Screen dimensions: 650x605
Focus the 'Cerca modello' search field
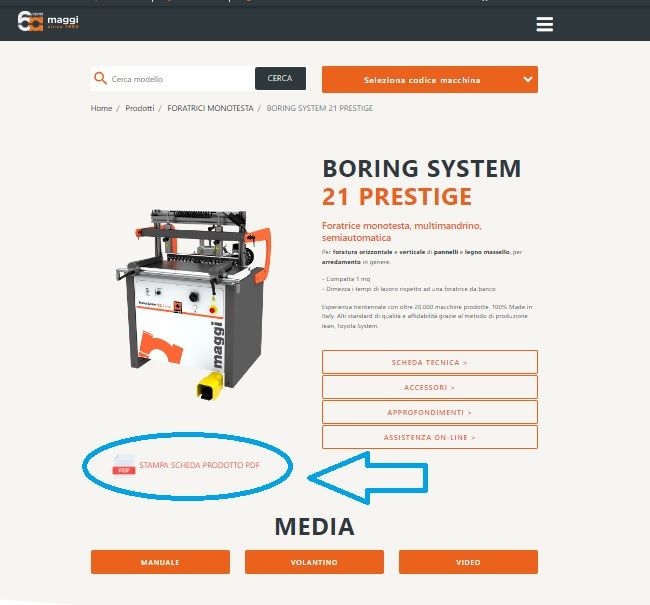pos(172,78)
